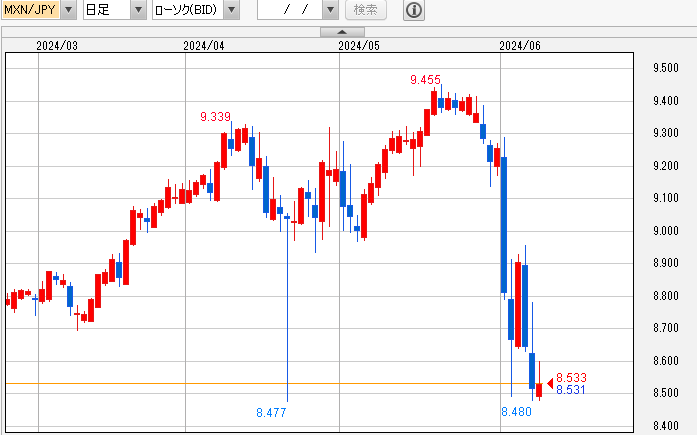Open the date field dropdown arrow
Screen dimensions: 697x435
tap(330, 10)
